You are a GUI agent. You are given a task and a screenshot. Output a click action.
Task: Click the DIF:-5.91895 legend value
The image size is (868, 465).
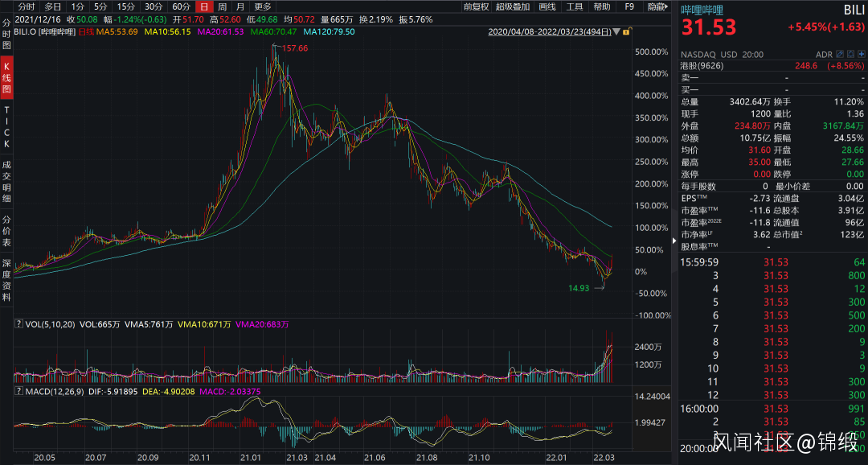pyautogui.click(x=113, y=391)
